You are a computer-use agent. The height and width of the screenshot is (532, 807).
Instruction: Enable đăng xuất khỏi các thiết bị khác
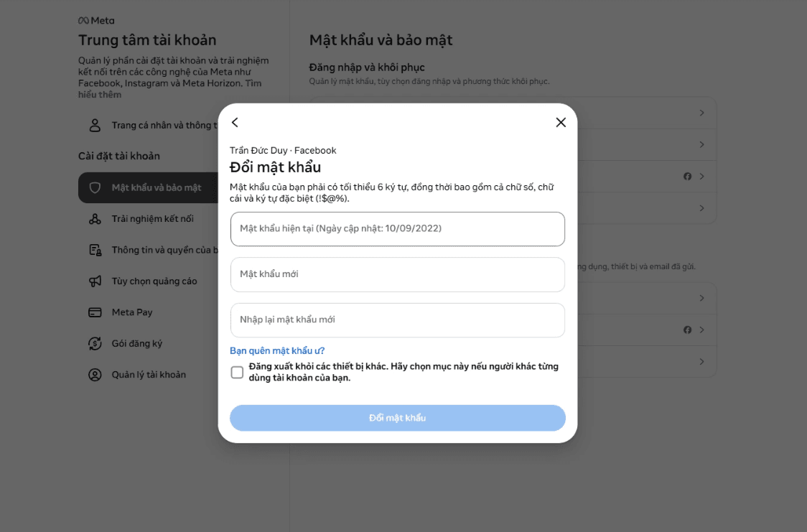(237, 372)
